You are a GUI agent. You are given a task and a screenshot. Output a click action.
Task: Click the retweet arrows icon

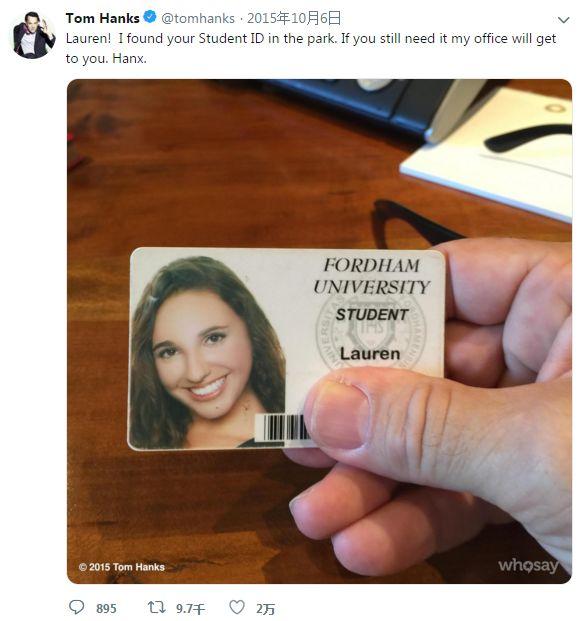(156, 607)
